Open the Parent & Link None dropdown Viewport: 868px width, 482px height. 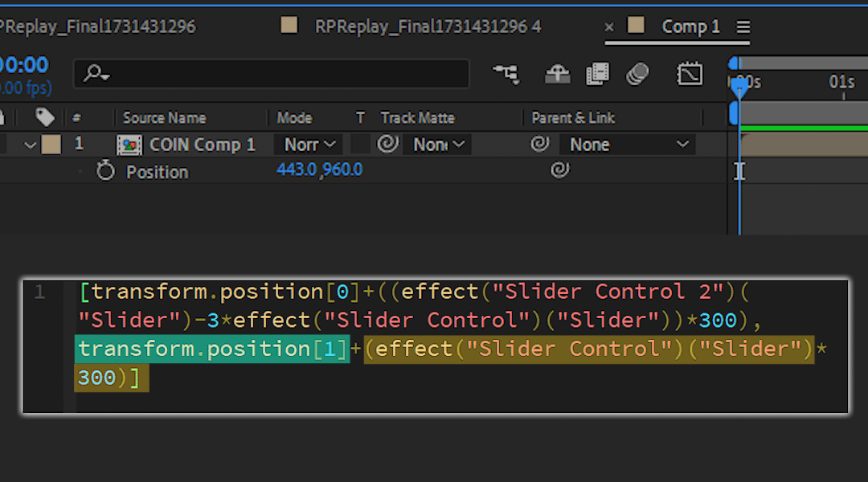click(628, 145)
